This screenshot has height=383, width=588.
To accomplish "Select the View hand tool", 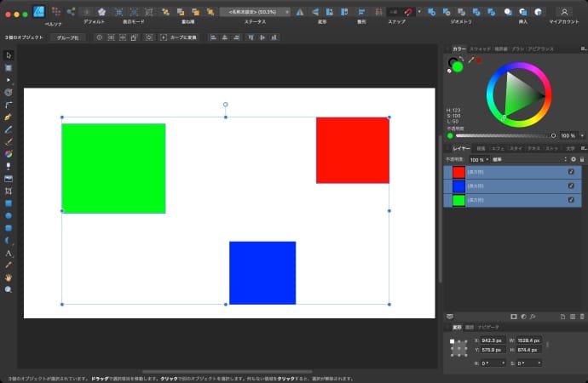I will [9, 277].
